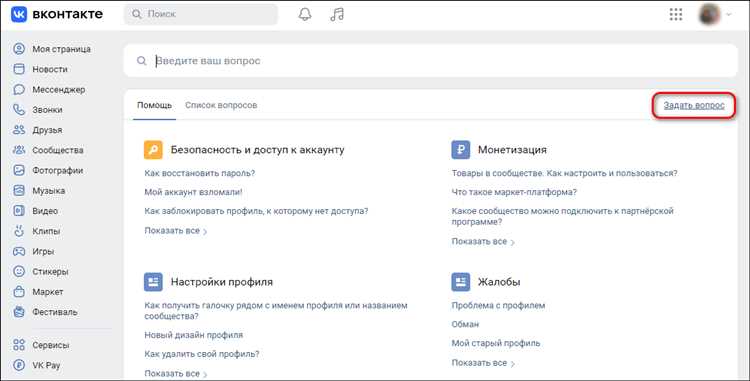Go to 'Сообщества' menu label
750x381 pixels.
(x=58, y=150)
